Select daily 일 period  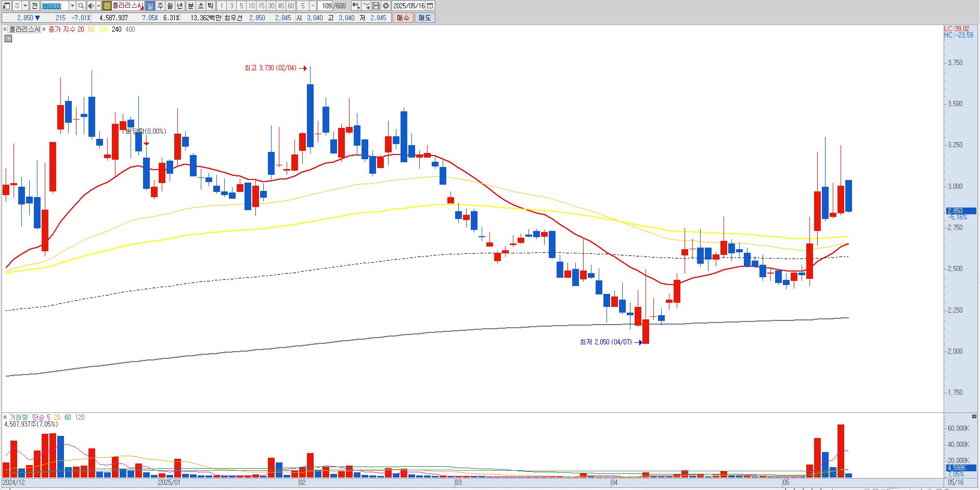point(150,6)
